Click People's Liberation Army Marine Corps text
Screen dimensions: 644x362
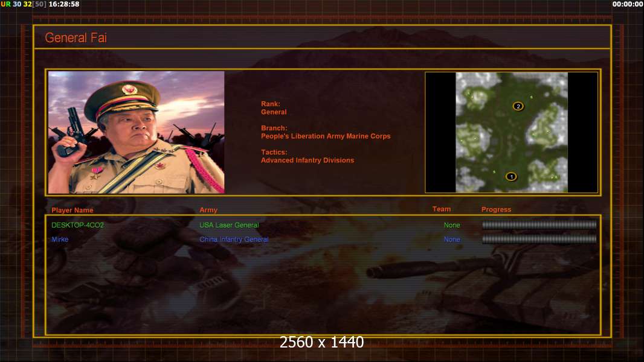pos(326,136)
